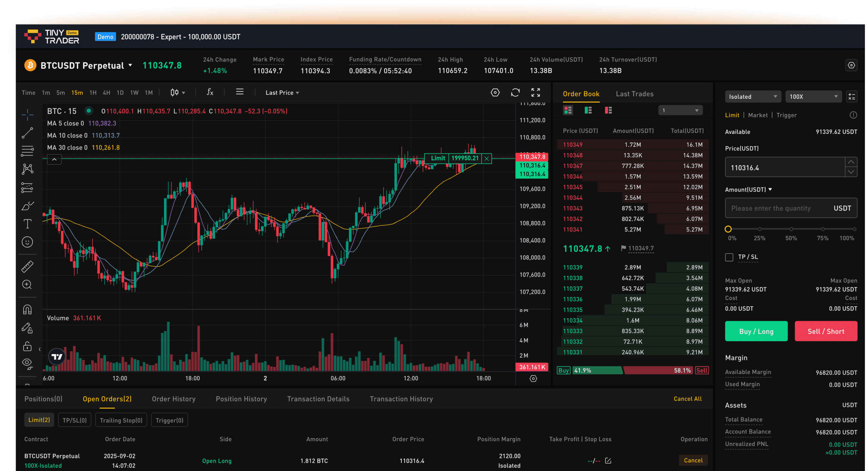Select the trend line drawing tool
The image size is (868, 471).
27,132
